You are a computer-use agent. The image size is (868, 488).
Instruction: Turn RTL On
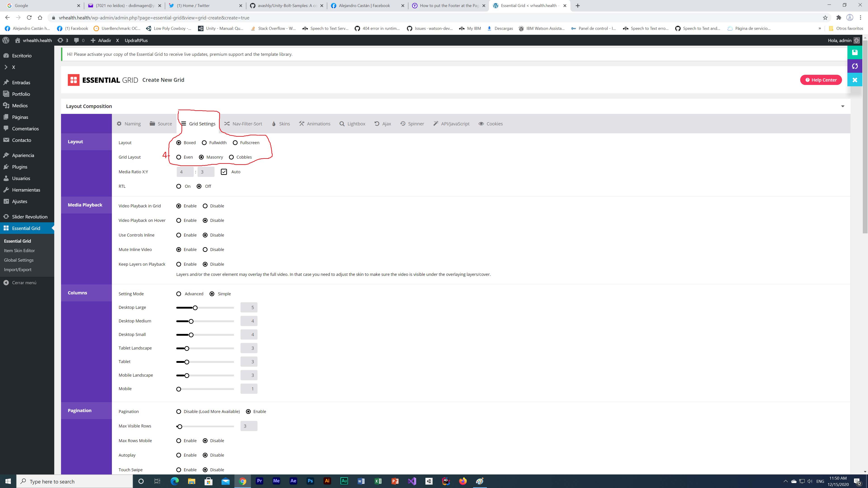click(x=179, y=186)
